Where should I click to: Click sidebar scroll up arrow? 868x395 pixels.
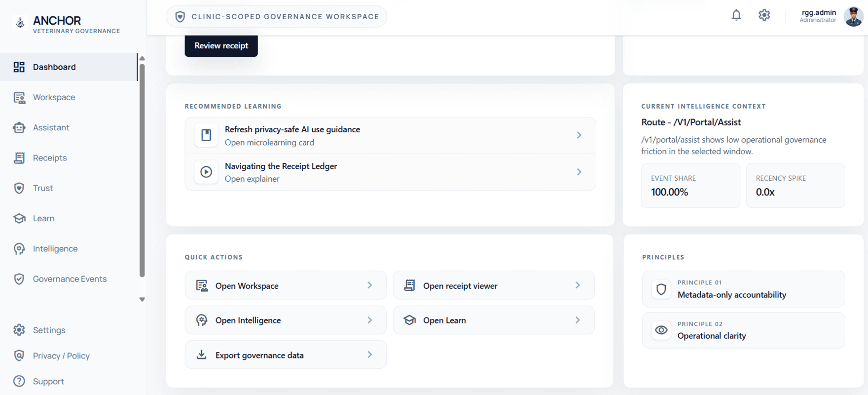pos(142,58)
